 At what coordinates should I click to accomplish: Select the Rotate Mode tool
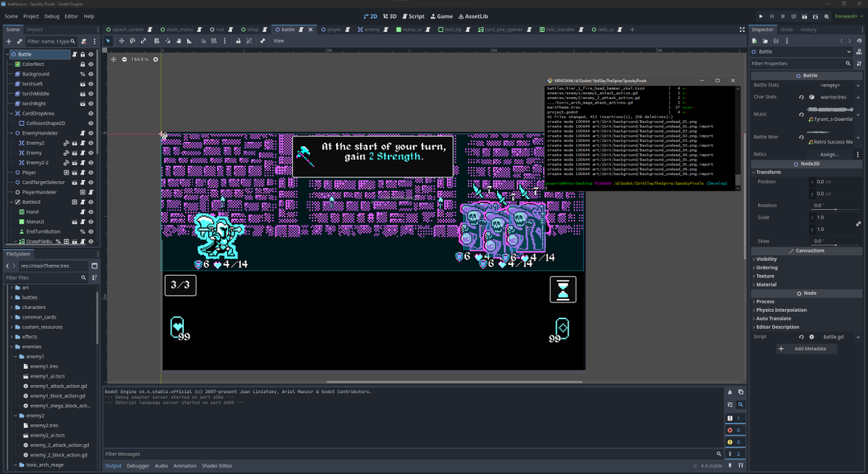(132, 41)
